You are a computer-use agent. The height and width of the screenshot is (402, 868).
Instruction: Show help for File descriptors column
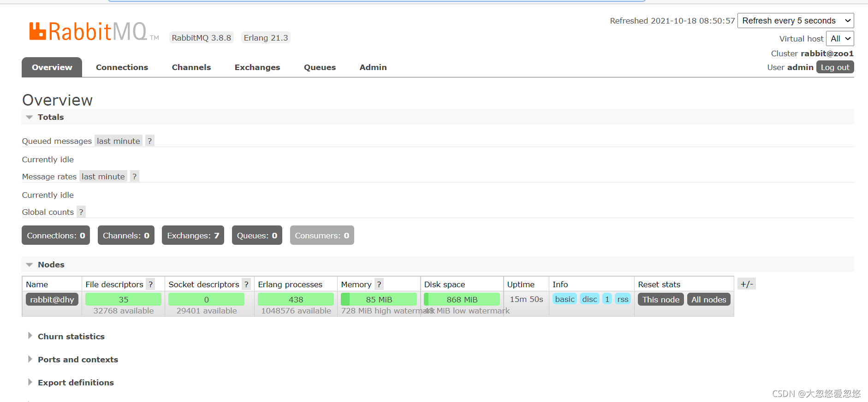tap(150, 284)
